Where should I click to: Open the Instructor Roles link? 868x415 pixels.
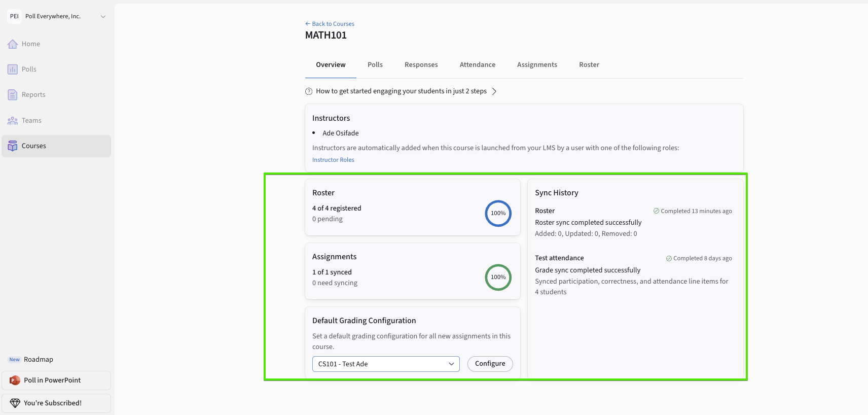(333, 160)
